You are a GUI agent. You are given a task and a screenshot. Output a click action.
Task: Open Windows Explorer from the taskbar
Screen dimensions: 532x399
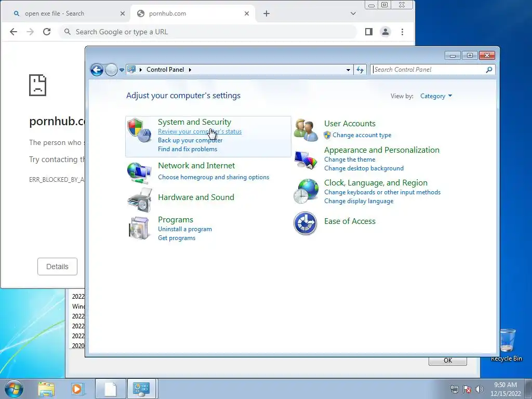pyautogui.click(x=46, y=389)
